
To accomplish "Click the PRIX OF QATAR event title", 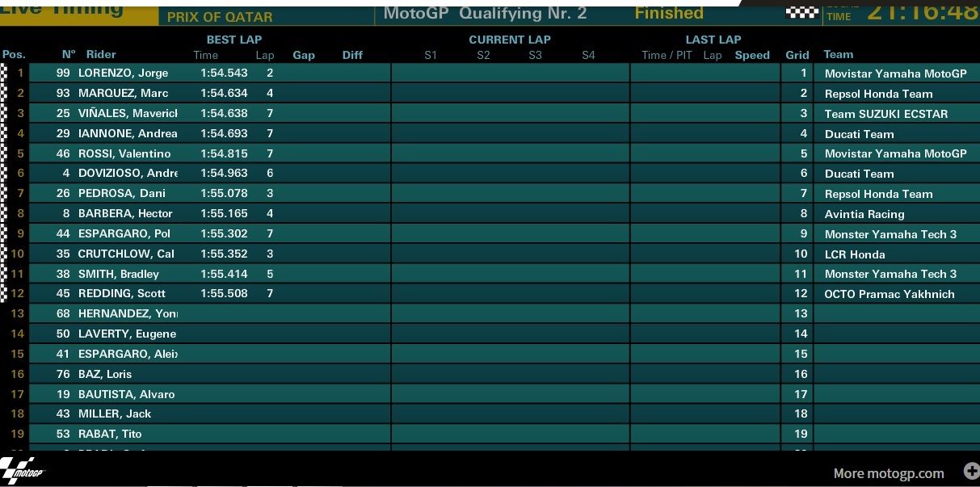I will (x=220, y=17).
